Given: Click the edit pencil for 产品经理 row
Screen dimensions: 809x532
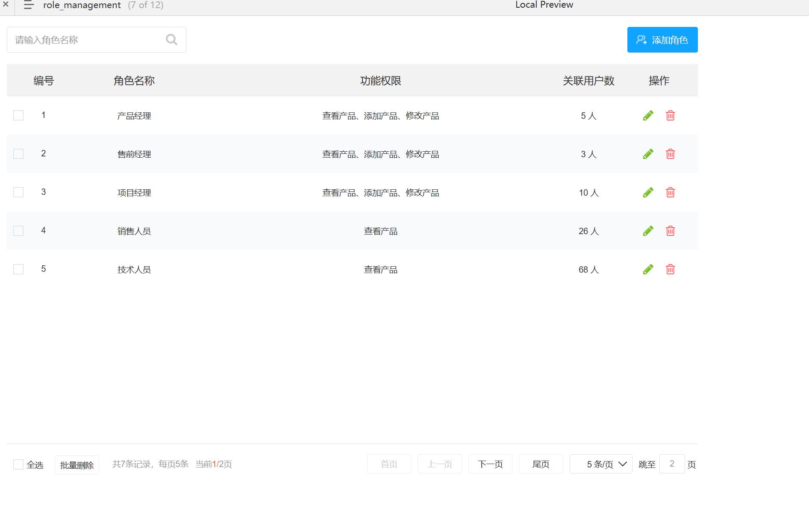Looking at the screenshot, I should [x=648, y=115].
